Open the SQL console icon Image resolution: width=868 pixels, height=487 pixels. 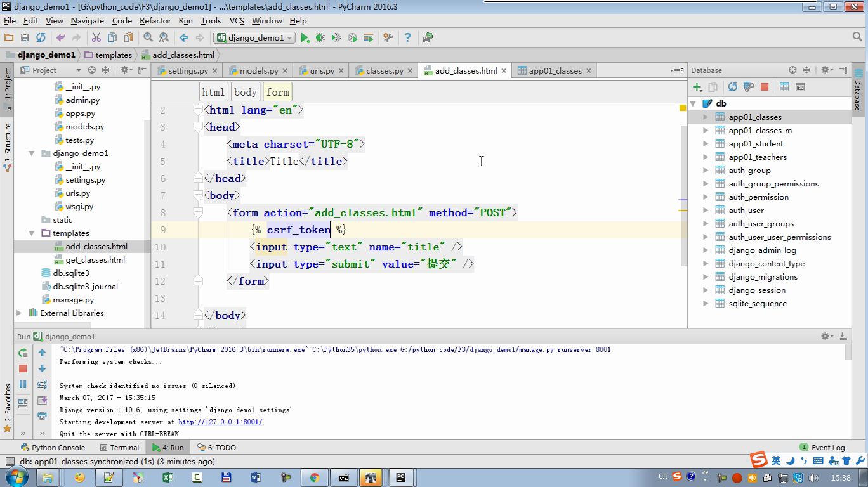[x=800, y=87]
